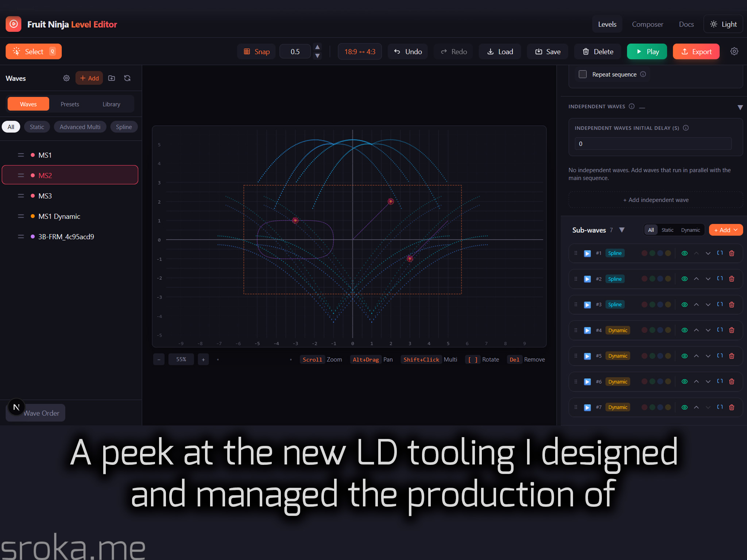Toggle visibility of sub-wave #2
747x560 pixels.
[x=685, y=279]
